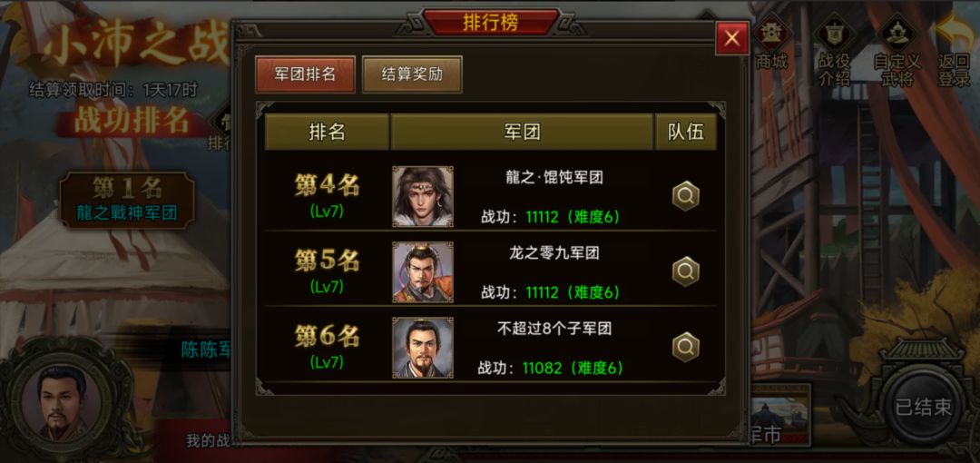Select the 第4名 ranking row label

[327, 185]
